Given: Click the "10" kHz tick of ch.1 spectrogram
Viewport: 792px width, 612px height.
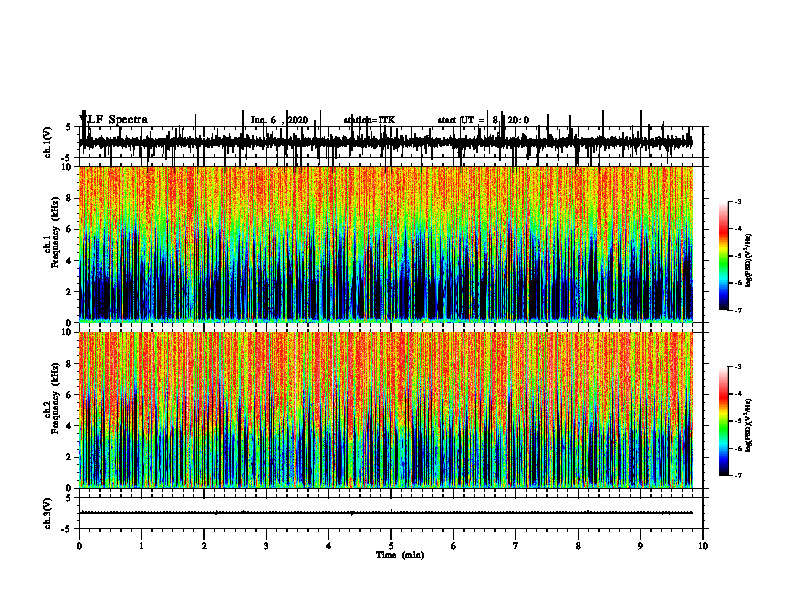Looking at the screenshot, I should [x=68, y=167].
